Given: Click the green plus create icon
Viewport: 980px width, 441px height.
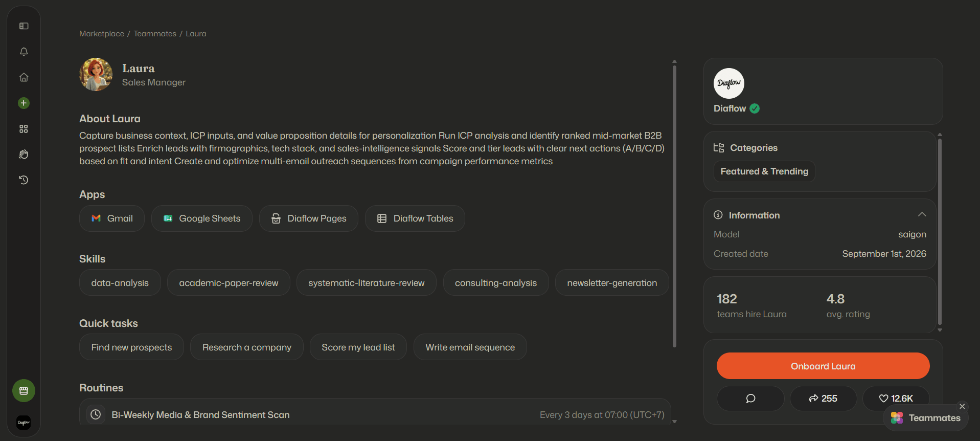Looking at the screenshot, I should (24, 103).
